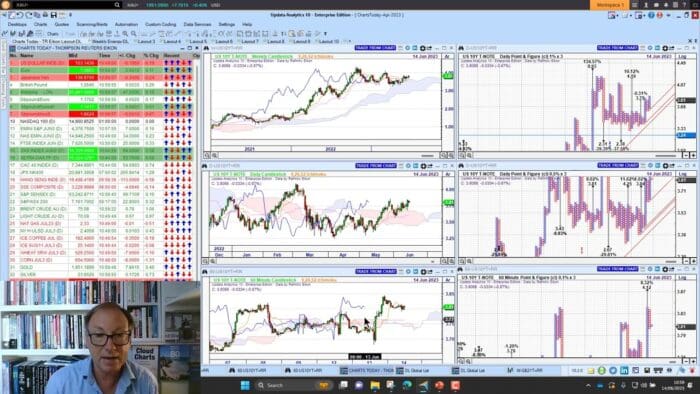700x394 pixels.
Task: Click the minus icon on top Point & Figure chart
Action: click(686, 155)
